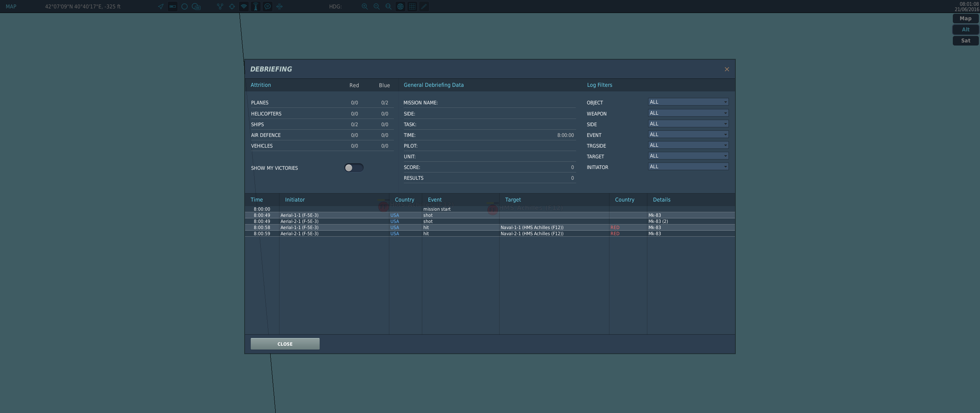Viewport: 980px width, 413px height.
Task: Click the zoom-to-fit magnifier icon
Action: [389, 7]
